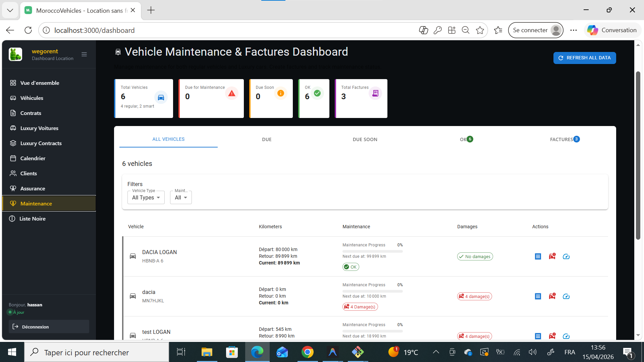
Task: Click the car damage icon in dacia row
Action: [552, 296]
